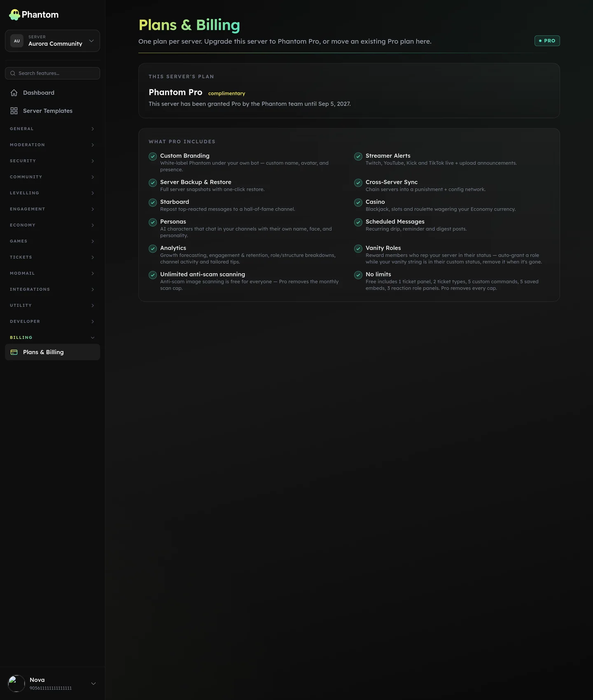Expand the Community section

(52, 177)
